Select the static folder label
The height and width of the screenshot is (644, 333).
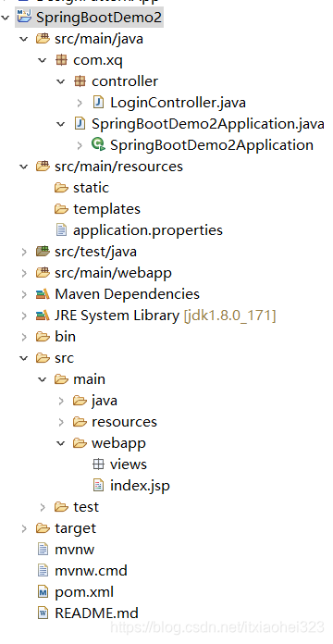[x=92, y=188]
